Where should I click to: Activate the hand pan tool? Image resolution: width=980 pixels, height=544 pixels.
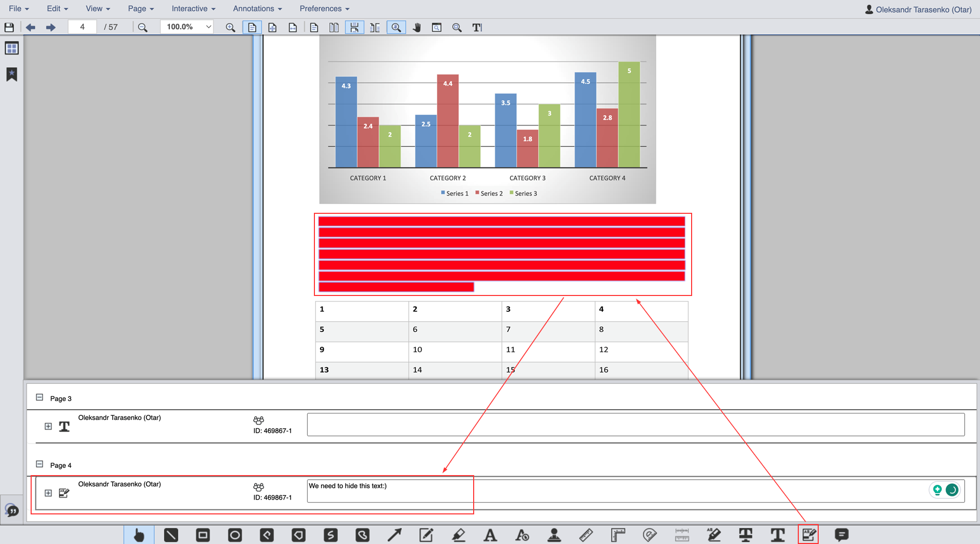(x=416, y=28)
